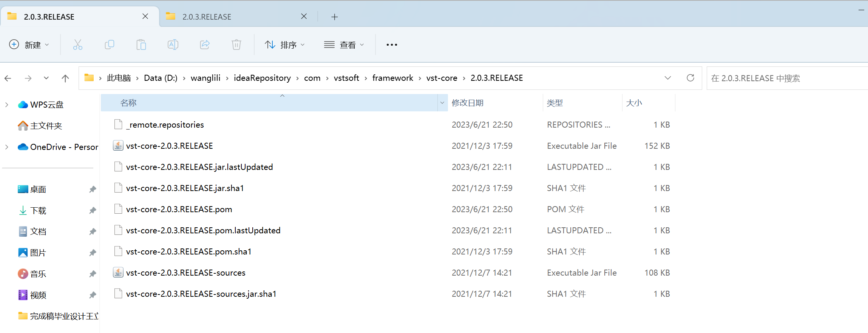
Task: Open the 查看 (View) options dropdown
Action: (344, 45)
